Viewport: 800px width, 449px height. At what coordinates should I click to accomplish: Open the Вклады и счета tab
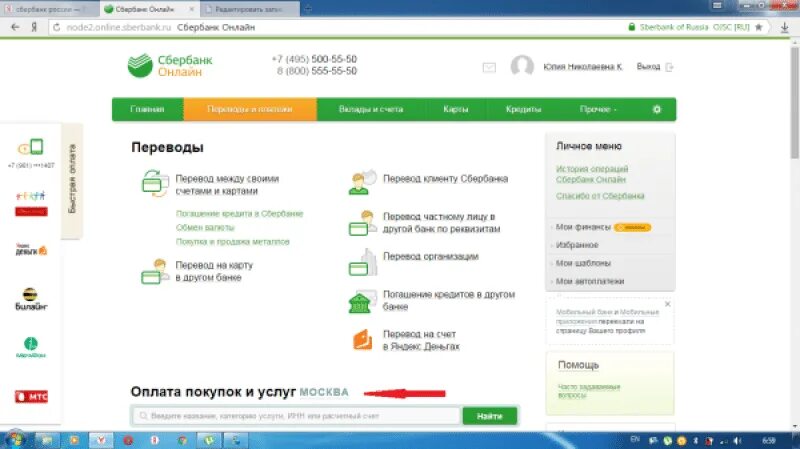click(371, 109)
